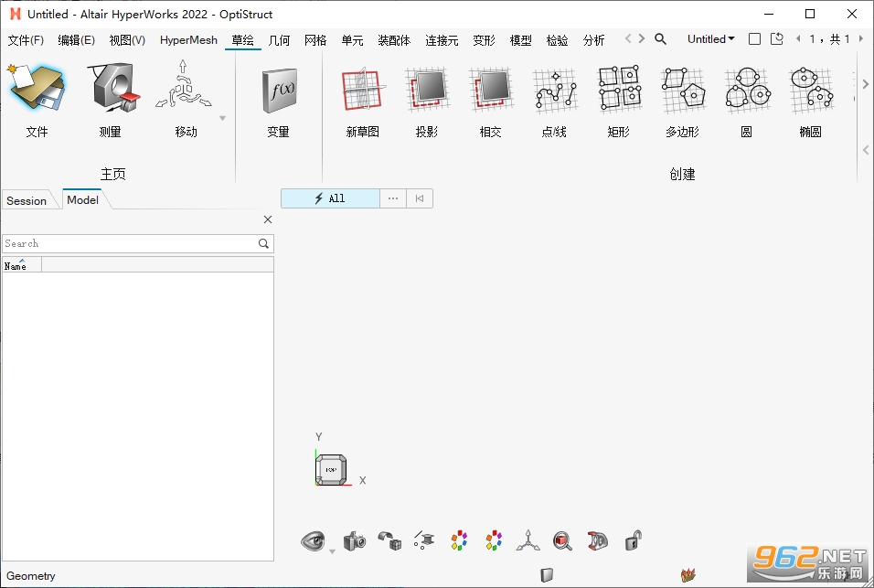Click the left color-wheel icon beside I-beam icon
The width and height of the screenshot is (874, 588).
pos(459,540)
